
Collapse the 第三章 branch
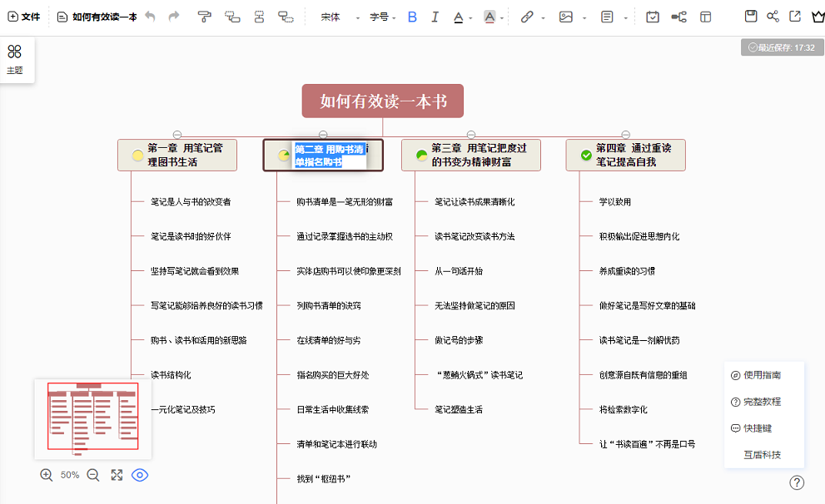click(x=471, y=134)
